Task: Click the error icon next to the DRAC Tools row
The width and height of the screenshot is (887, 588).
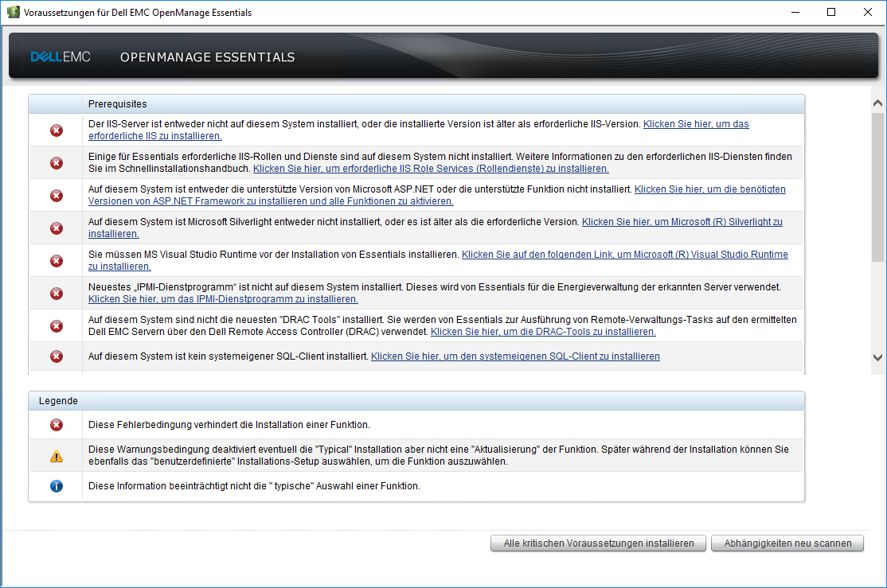Action: pos(57,326)
